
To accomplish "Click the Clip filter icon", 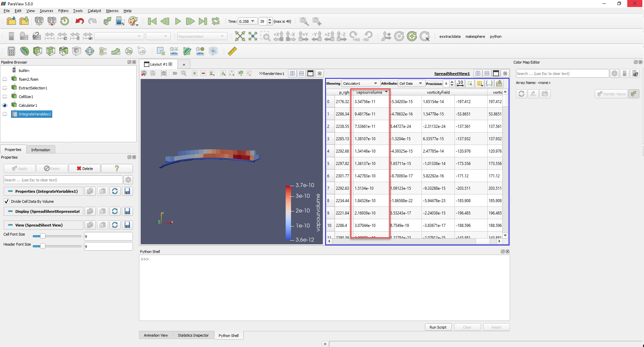I will (x=38, y=51).
